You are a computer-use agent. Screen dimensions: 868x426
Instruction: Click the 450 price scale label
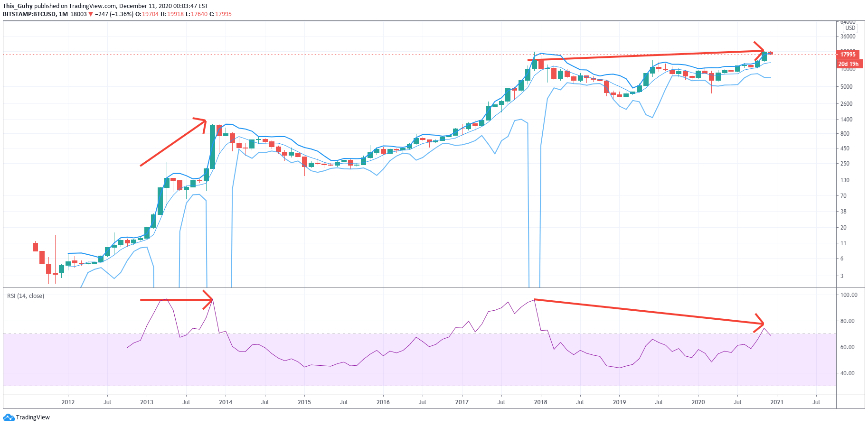point(845,148)
